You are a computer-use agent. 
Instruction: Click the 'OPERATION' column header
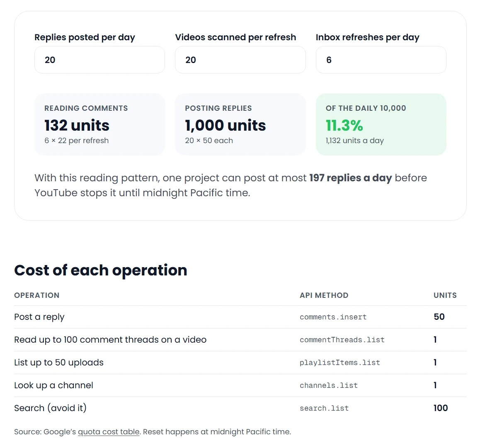click(x=37, y=295)
